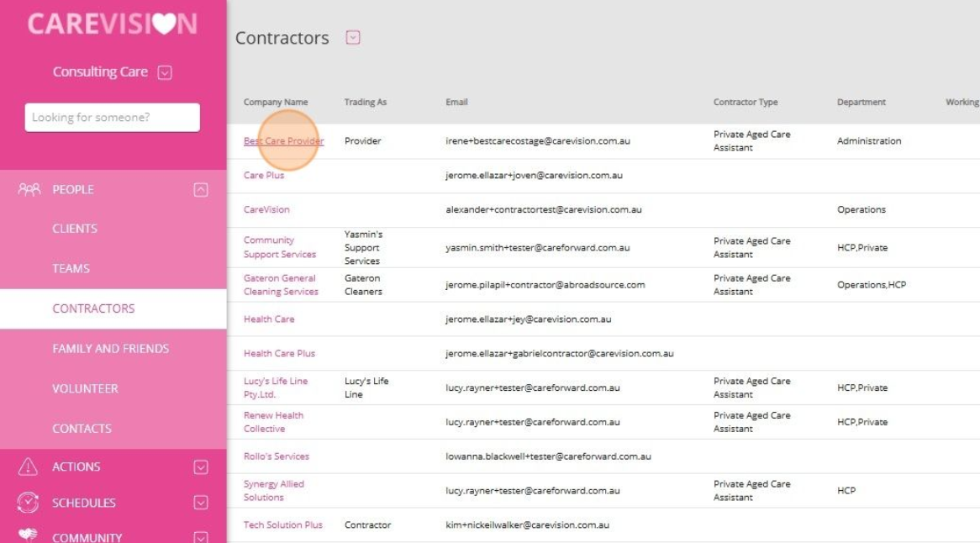Click HCP department in Synergy Allied row
The image size is (980, 543).
[846, 491]
